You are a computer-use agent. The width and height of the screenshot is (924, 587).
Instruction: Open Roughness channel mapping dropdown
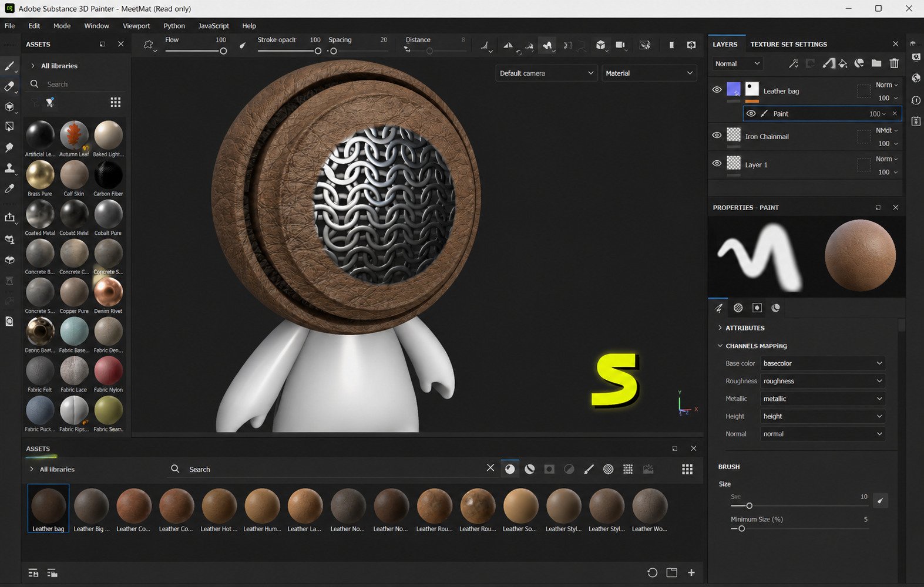pos(822,381)
